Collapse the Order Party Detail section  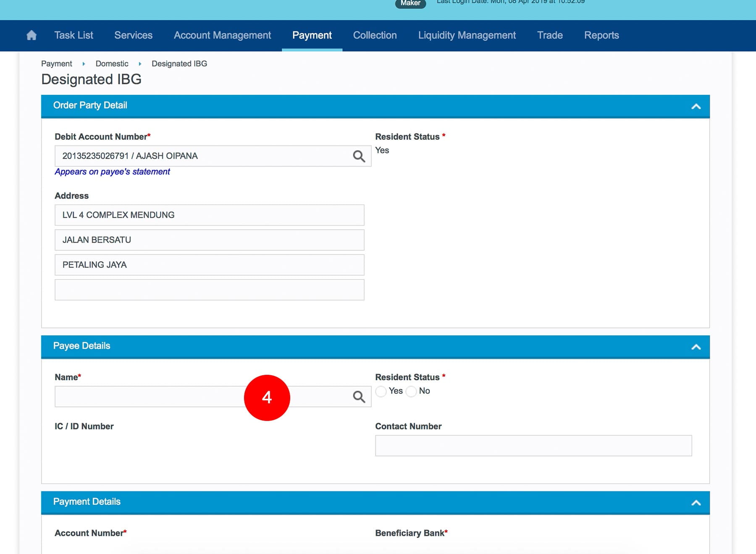tap(696, 106)
